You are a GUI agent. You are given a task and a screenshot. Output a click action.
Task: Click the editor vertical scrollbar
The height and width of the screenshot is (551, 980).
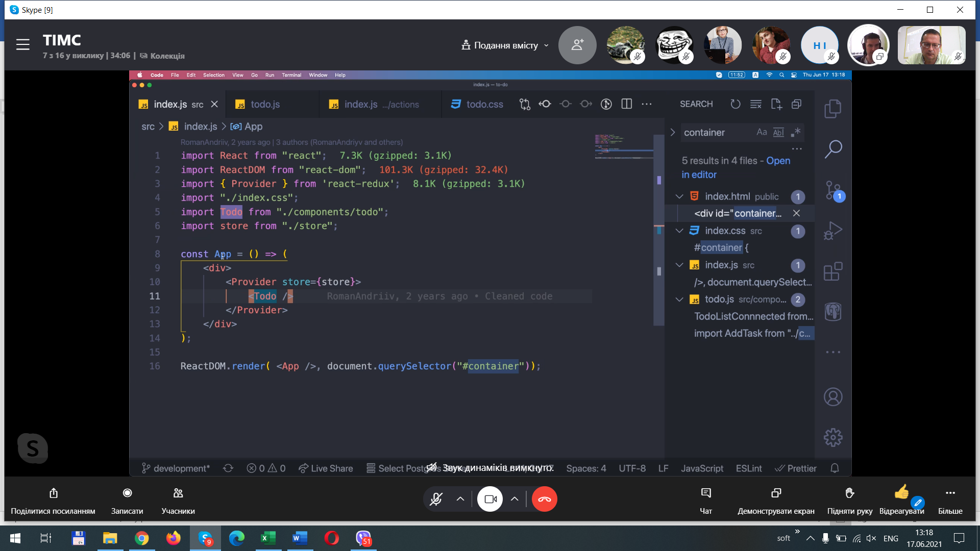[x=659, y=230]
